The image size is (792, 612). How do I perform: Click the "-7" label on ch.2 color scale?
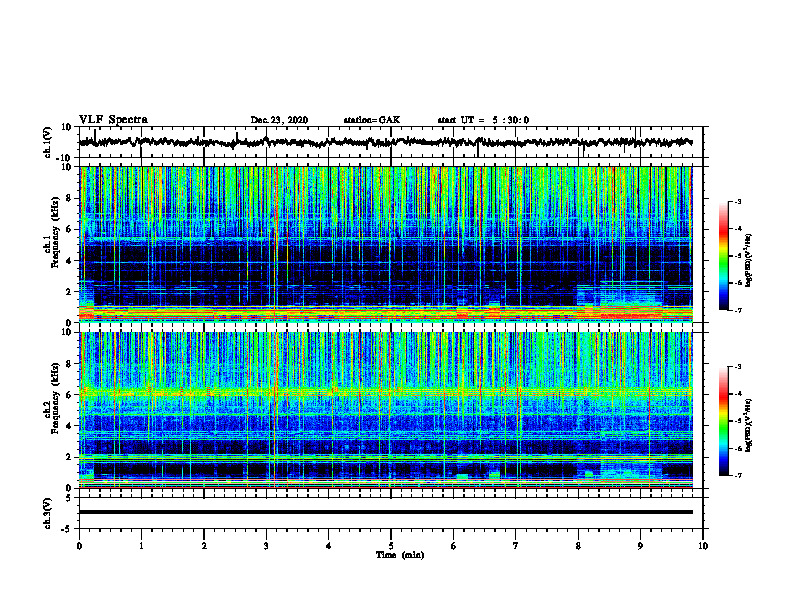coord(738,475)
